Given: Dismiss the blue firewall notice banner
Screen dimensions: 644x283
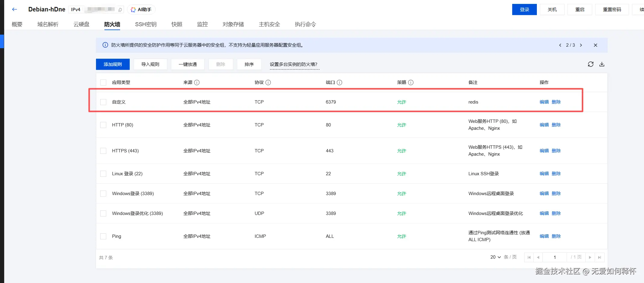Looking at the screenshot, I should click(x=595, y=45).
